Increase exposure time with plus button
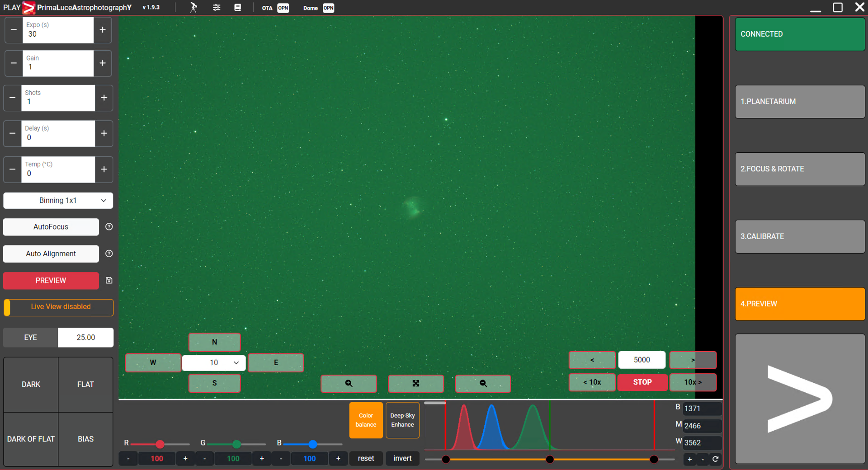Viewport: 868px width, 470px height. pos(103,30)
